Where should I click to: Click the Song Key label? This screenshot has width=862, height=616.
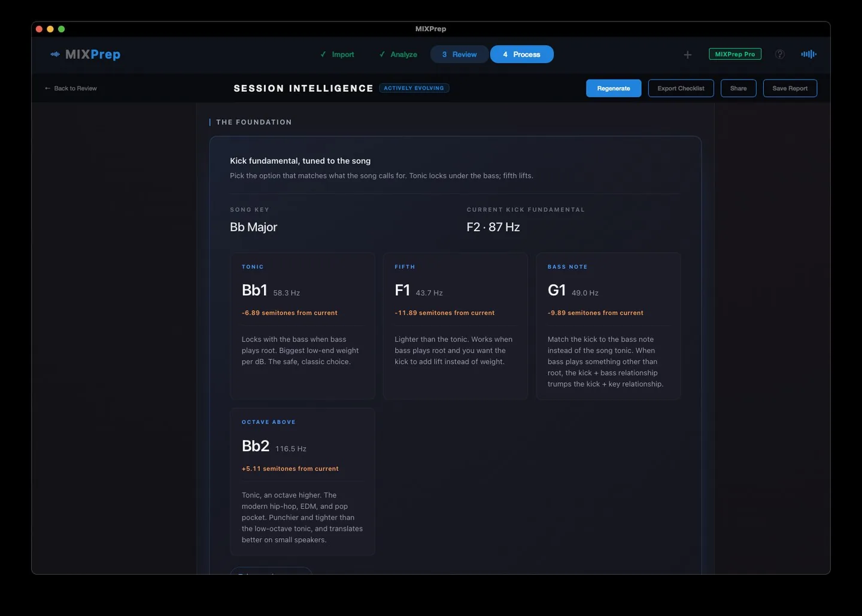250,210
